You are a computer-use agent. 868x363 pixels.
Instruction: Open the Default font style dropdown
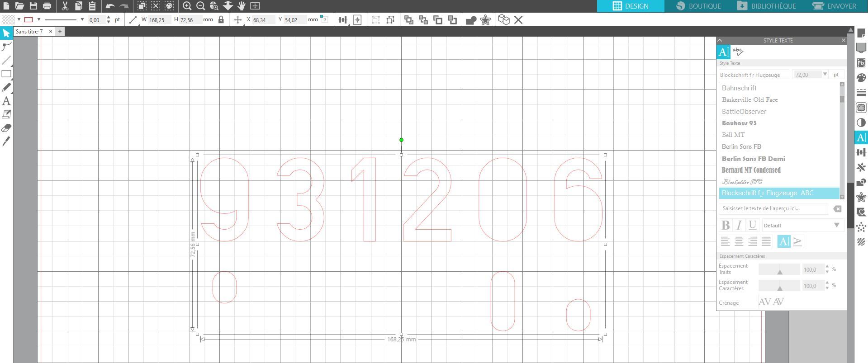(x=802, y=225)
